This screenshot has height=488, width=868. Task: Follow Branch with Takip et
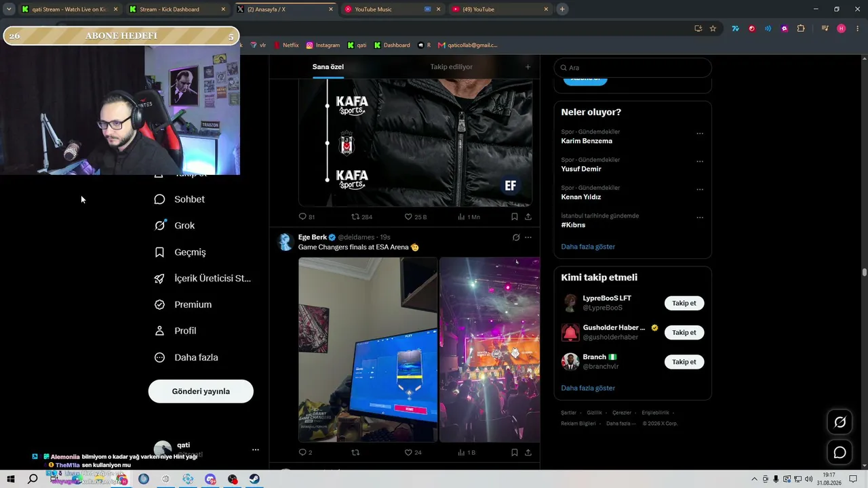[x=684, y=362]
